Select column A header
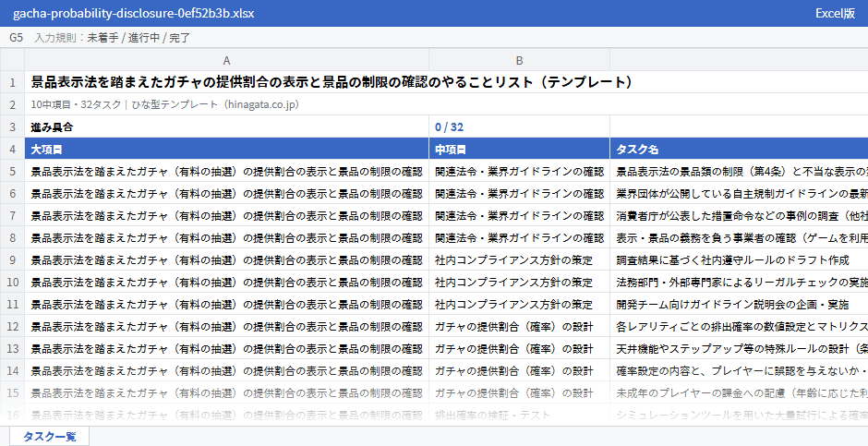This screenshot has height=446, width=868. coord(226,60)
